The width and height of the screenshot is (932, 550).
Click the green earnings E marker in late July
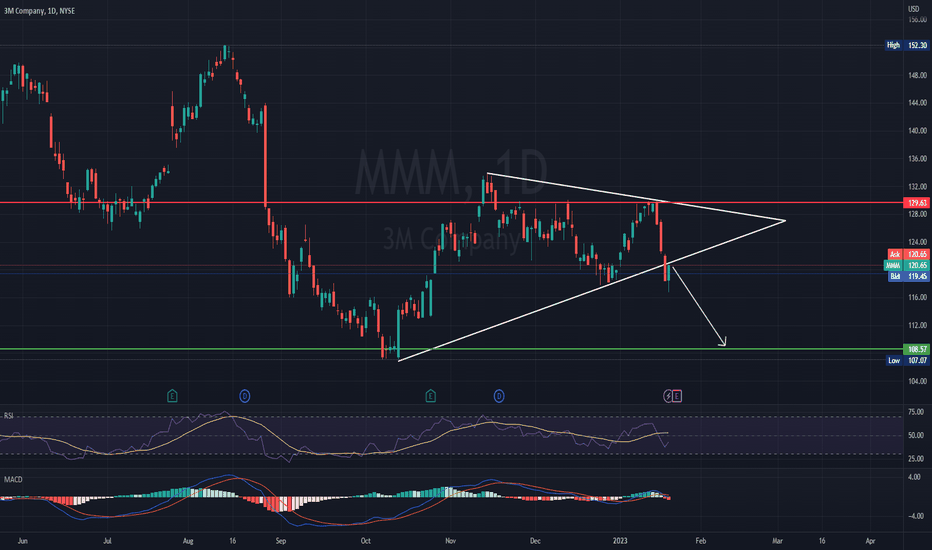click(x=172, y=396)
